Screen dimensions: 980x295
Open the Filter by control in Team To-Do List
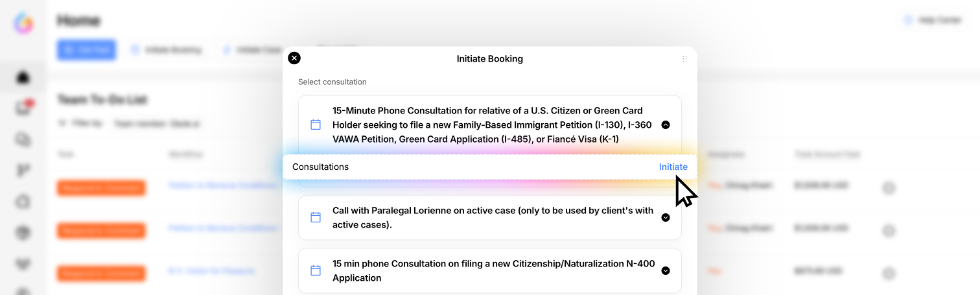(81, 123)
